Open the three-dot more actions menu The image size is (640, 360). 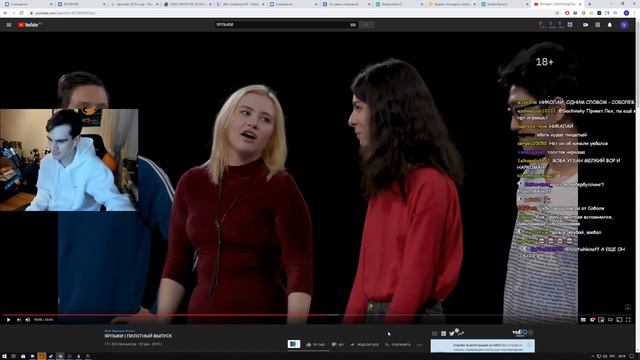(x=419, y=345)
